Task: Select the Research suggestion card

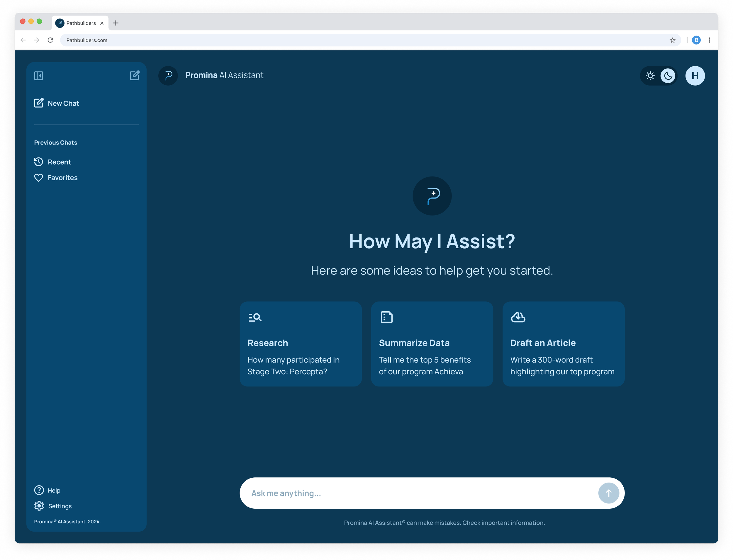Action: coord(300,344)
